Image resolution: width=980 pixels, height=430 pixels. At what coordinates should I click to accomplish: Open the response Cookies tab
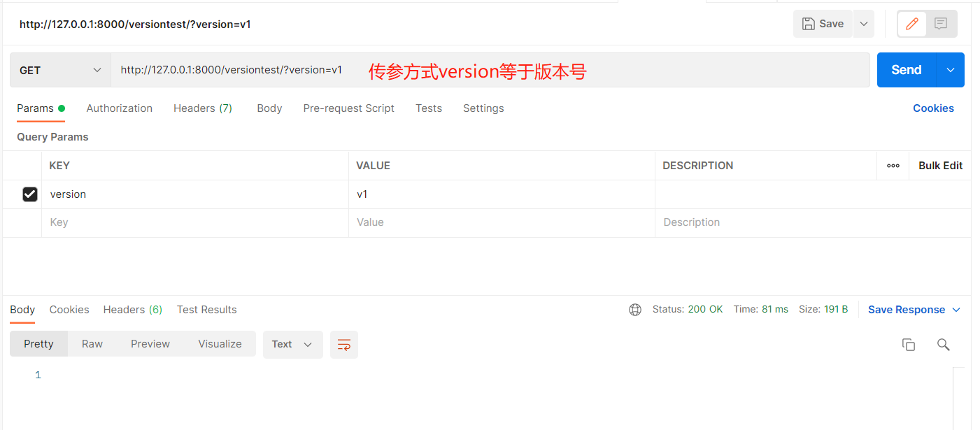(x=69, y=310)
